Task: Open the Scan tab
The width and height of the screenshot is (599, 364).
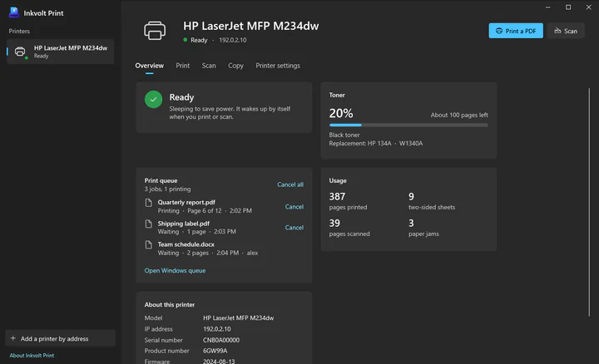Action: click(209, 66)
